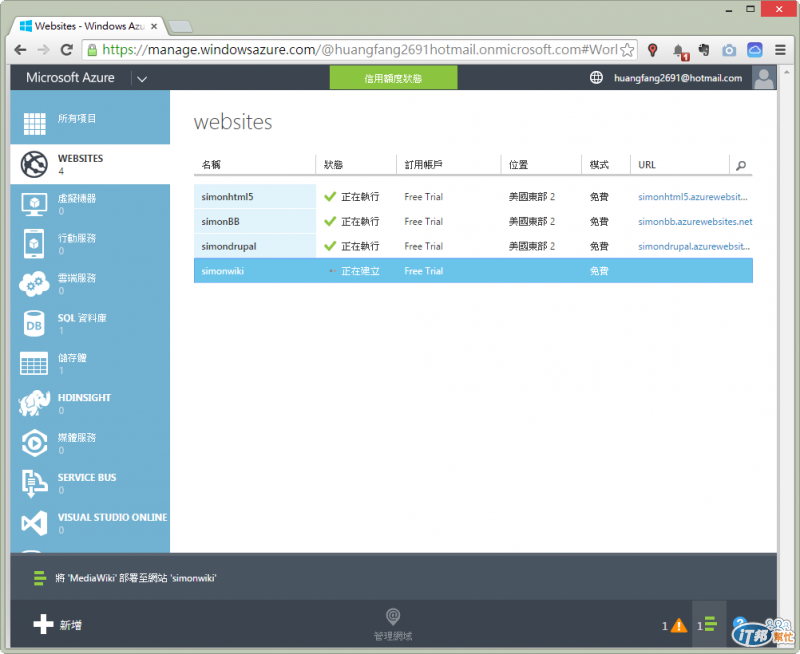The height and width of the screenshot is (654, 800).
Task: Click the camera screenshot extension icon
Action: tap(729, 50)
